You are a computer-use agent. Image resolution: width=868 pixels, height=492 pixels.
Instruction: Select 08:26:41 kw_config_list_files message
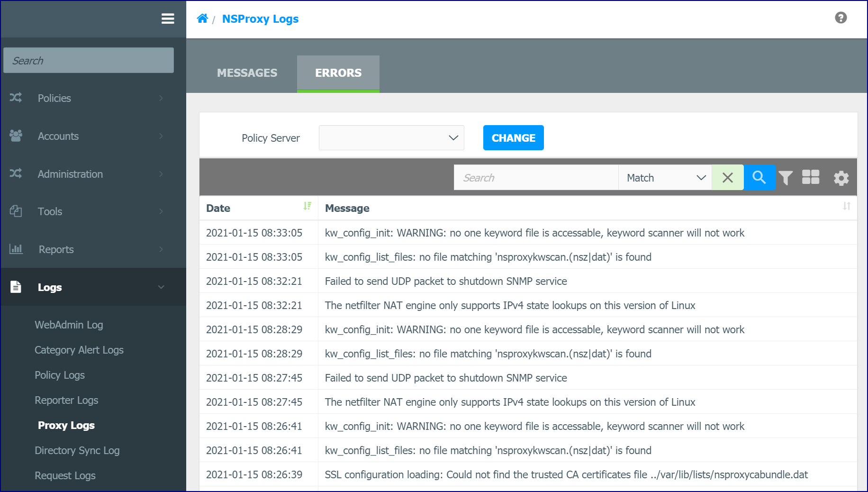(x=488, y=450)
